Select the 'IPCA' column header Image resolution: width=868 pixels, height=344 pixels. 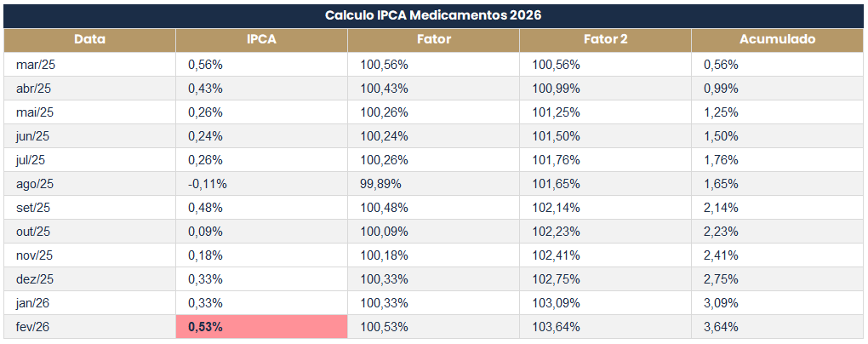261,39
